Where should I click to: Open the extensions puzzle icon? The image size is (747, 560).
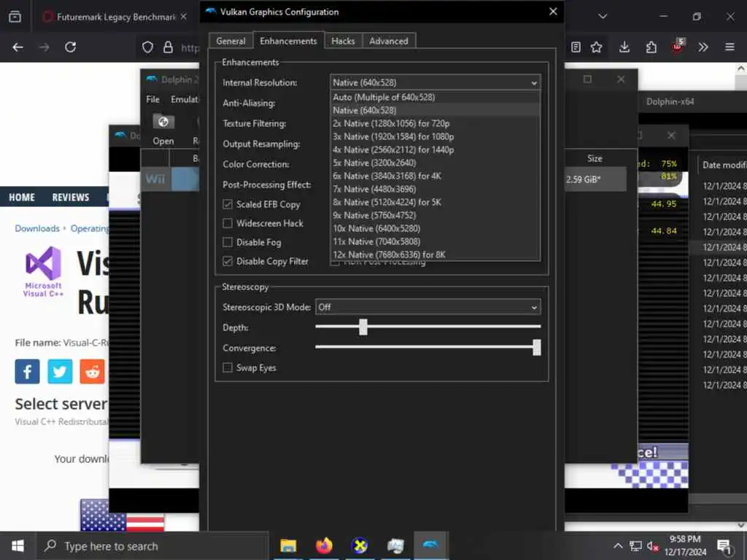(651, 47)
